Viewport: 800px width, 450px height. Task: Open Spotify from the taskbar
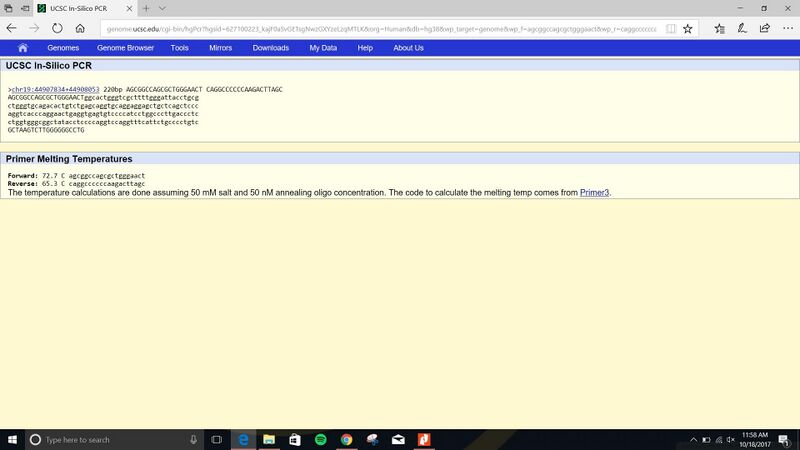coord(320,439)
